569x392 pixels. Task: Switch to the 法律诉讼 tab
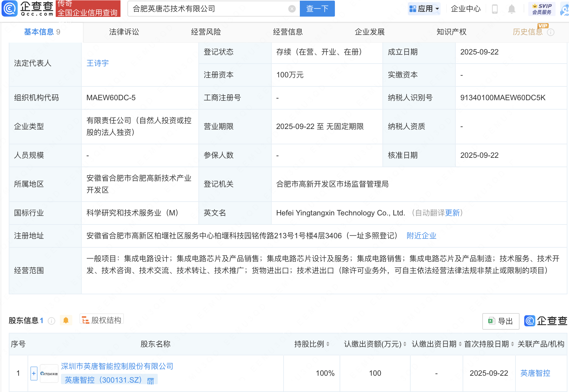click(x=124, y=32)
